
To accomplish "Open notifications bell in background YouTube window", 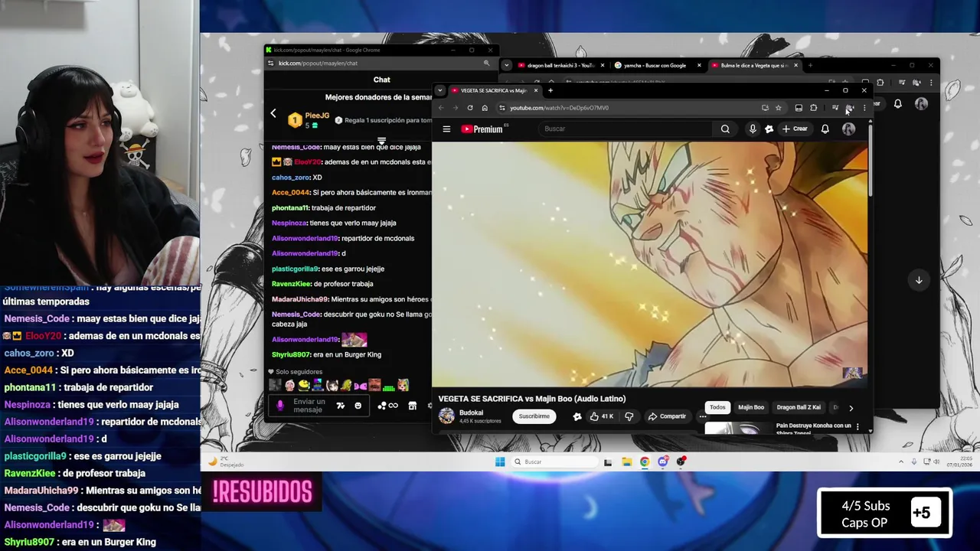I will (x=898, y=103).
